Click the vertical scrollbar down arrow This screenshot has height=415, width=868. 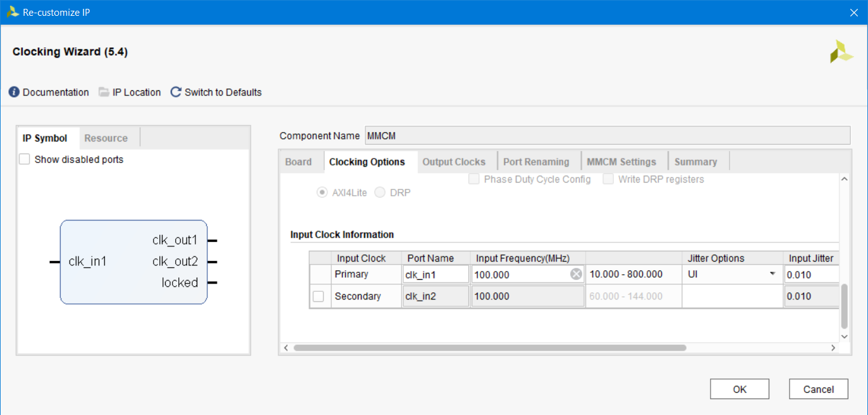coord(844,337)
